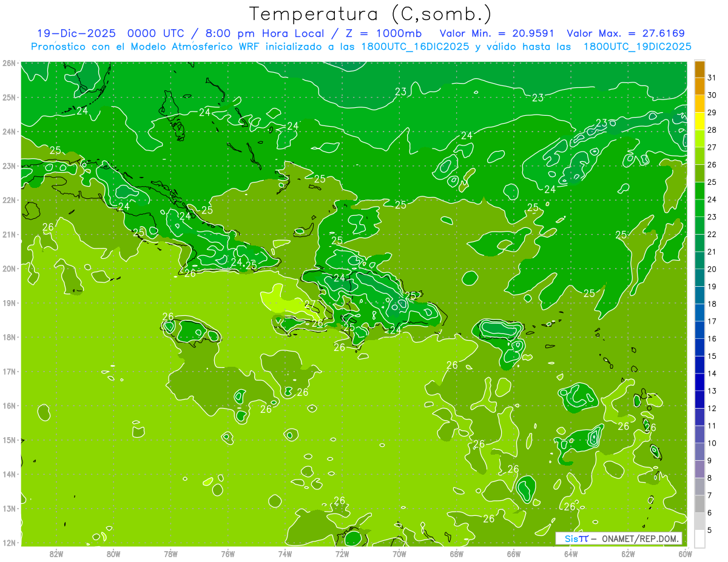Click the "15N" latitude axis label
This screenshot has height=562, width=728.
9,440
